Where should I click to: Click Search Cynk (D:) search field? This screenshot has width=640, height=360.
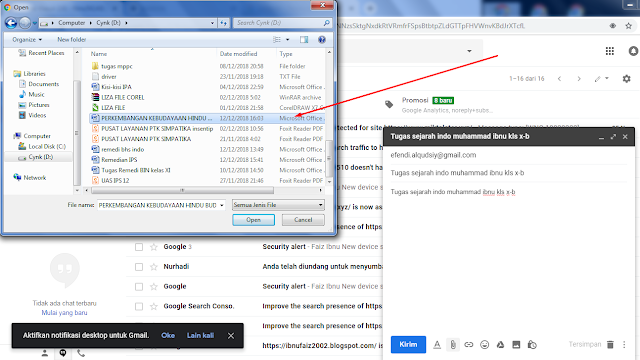click(x=283, y=23)
